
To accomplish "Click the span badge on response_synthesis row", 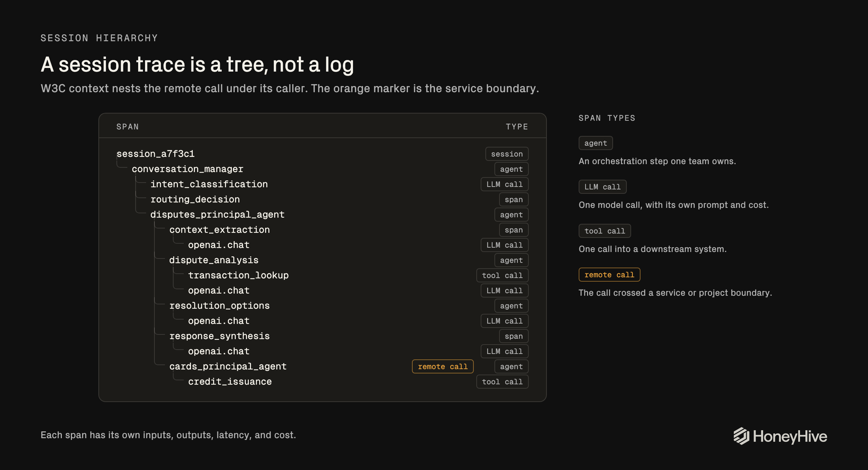I will click(x=514, y=336).
